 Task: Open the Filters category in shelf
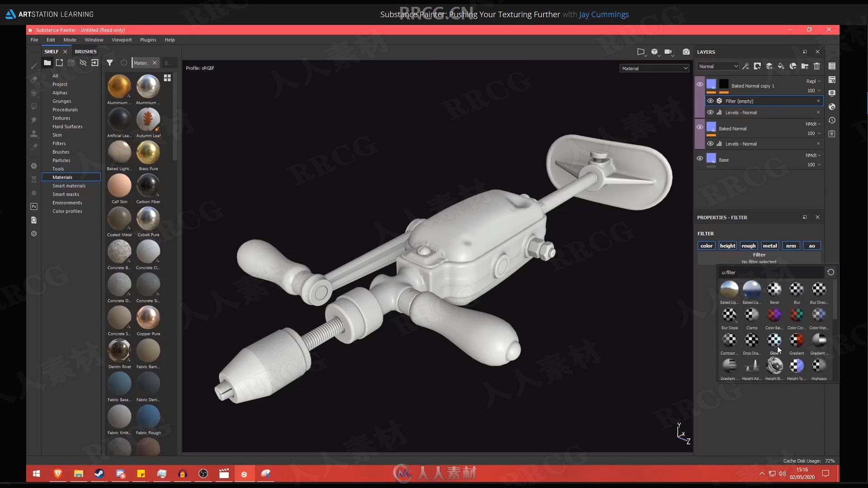click(58, 144)
